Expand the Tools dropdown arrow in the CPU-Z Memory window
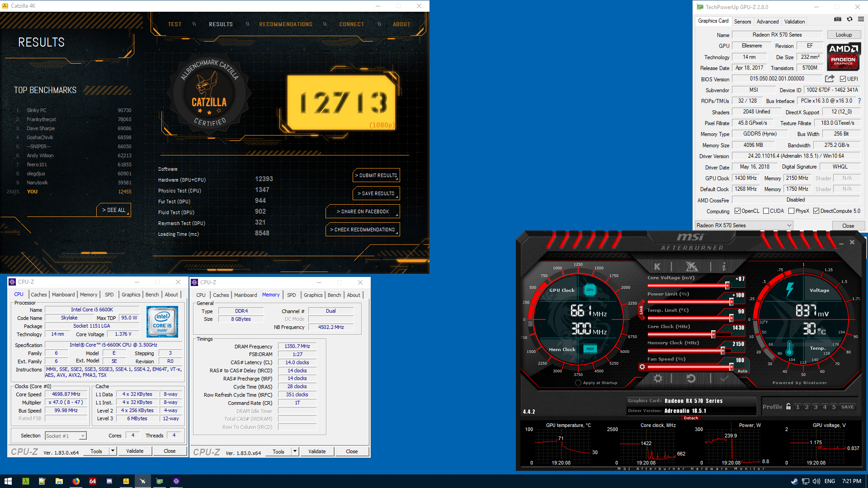The width and height of the screenshot is (868, 488). point(295,451)
